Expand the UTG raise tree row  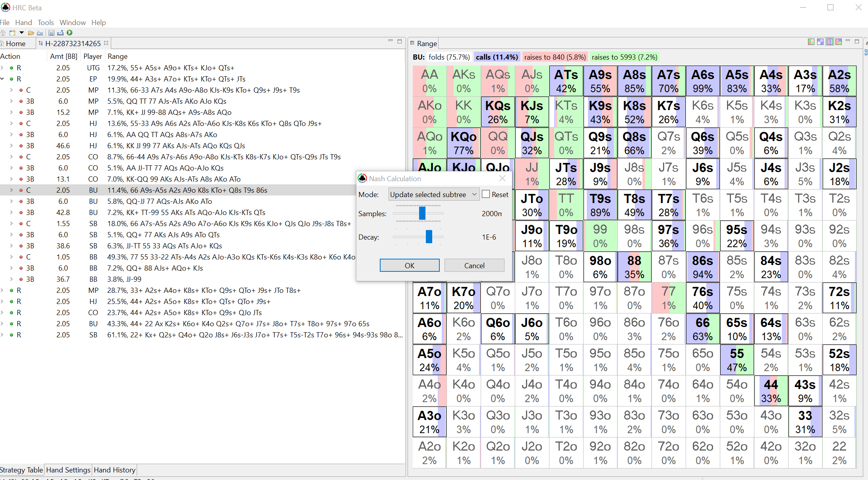coord(2,68)
